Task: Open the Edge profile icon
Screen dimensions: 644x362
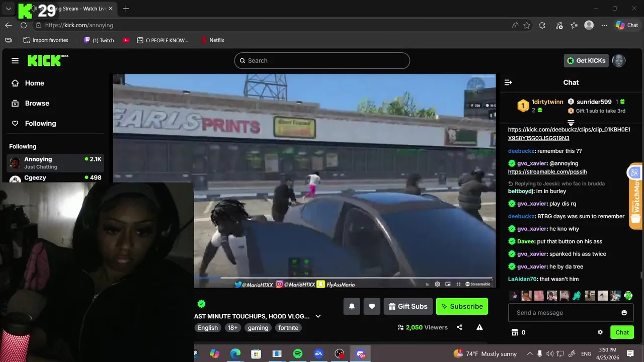Action: click(x=589, y=25)
